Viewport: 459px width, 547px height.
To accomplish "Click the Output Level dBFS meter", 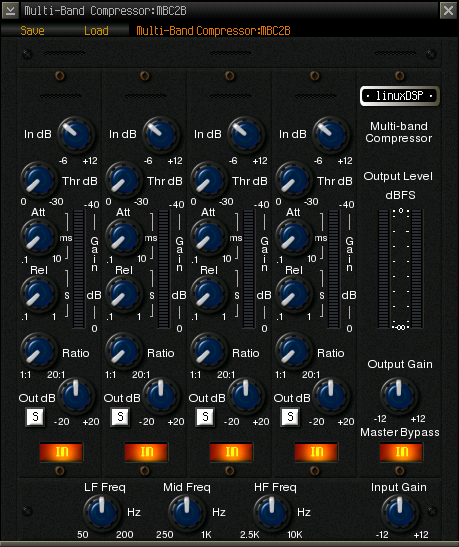I will pos(400,269).
